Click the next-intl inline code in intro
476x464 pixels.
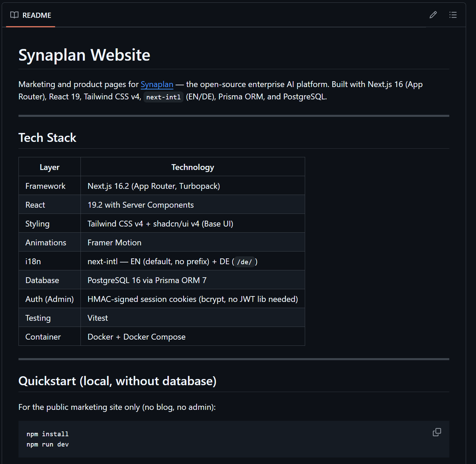(163, 97)
